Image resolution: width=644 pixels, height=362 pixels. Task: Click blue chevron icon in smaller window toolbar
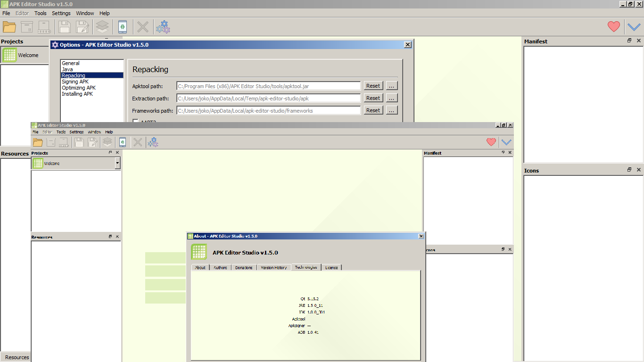(x=507, y=142)
